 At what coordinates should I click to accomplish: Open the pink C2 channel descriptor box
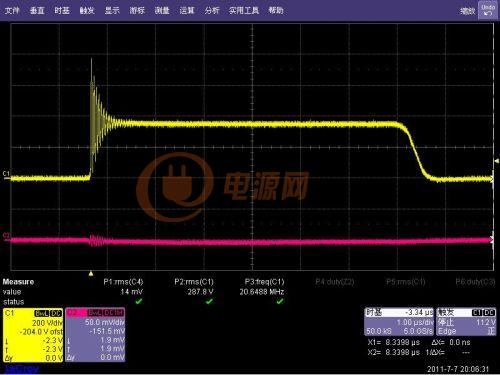pos(95,335)
